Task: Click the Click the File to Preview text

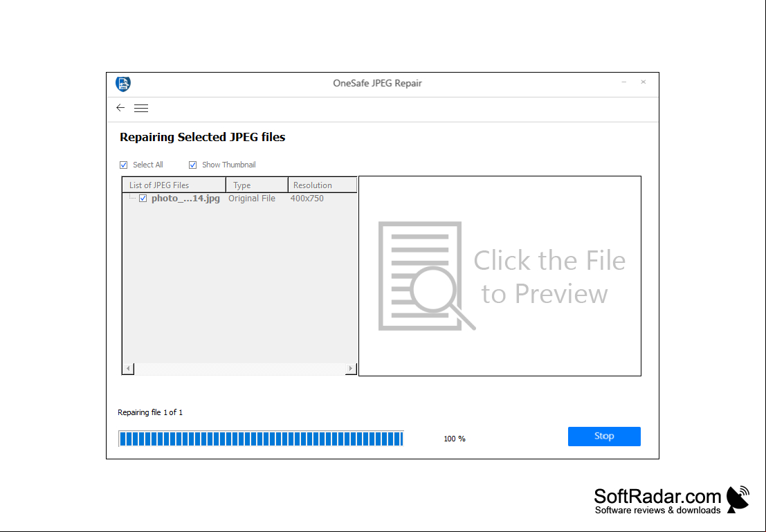Action: tap(549, 277)
